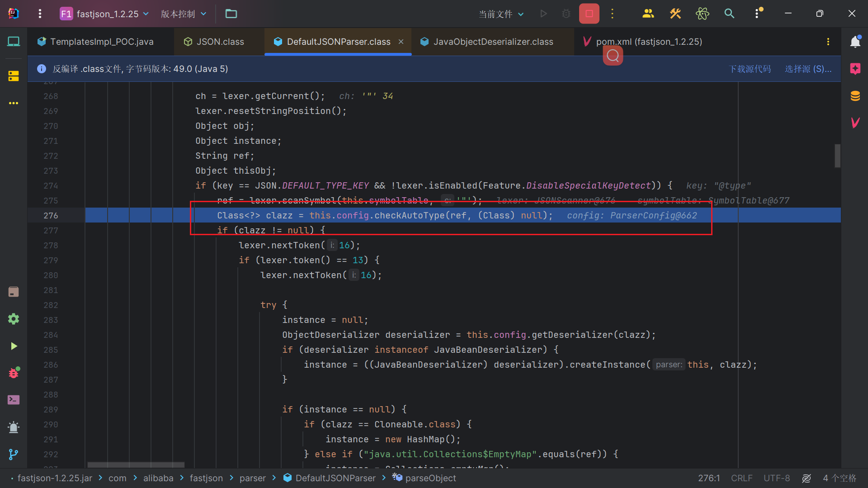Open the Notifications bell
Screen dimensions: 868x488
855,42
